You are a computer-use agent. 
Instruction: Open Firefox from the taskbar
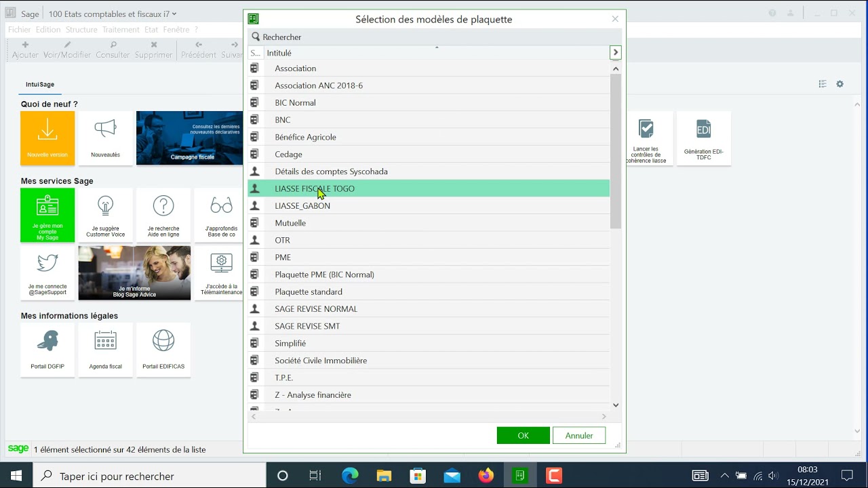click(x=486, y=476)
